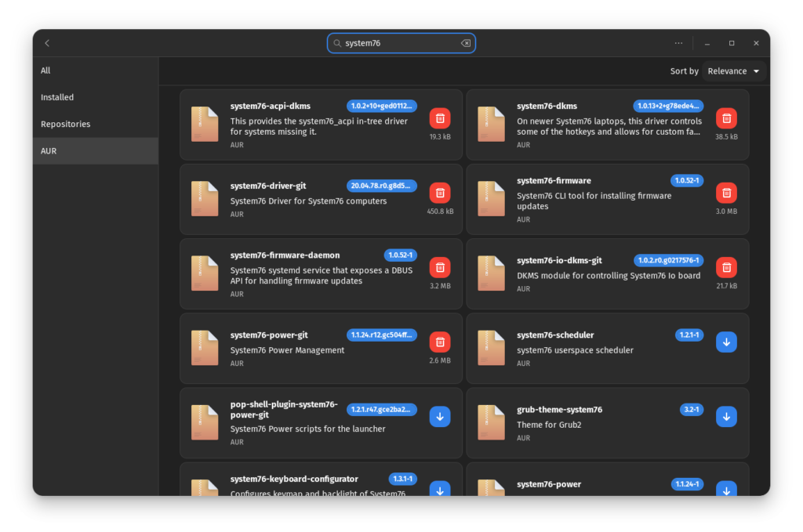803x532 pixels.
Task: Open system76-keyboard-configurator package entry
Action: [294, 480]
